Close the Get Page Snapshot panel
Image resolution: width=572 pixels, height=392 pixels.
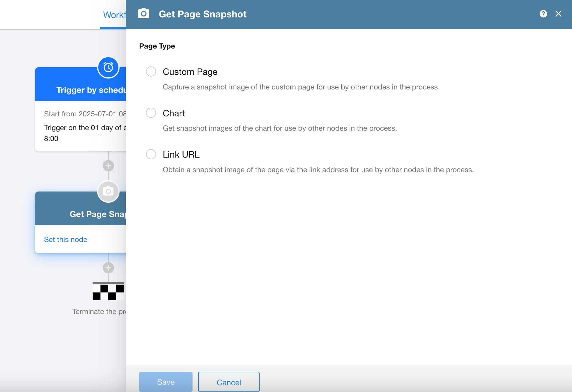tap(558, 14)
